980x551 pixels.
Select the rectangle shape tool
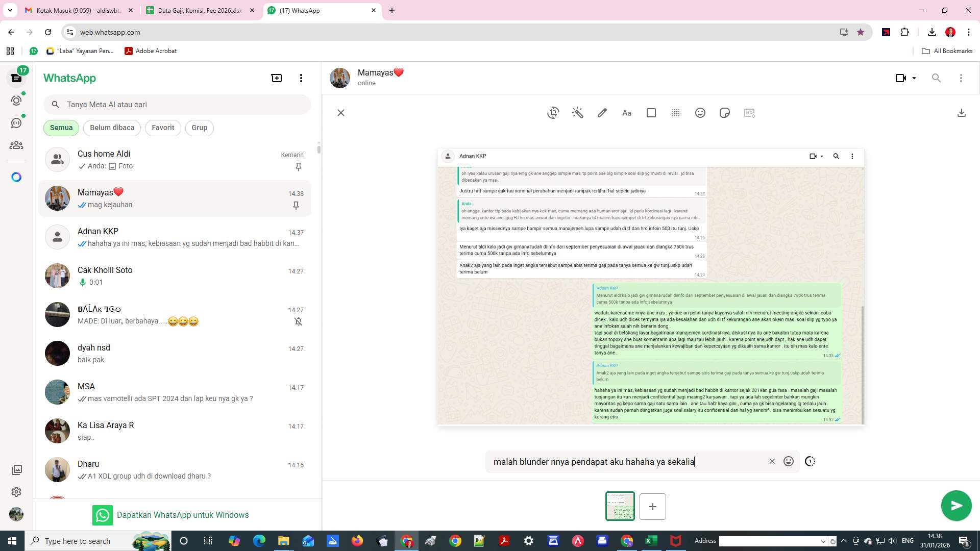click(651, 112)
